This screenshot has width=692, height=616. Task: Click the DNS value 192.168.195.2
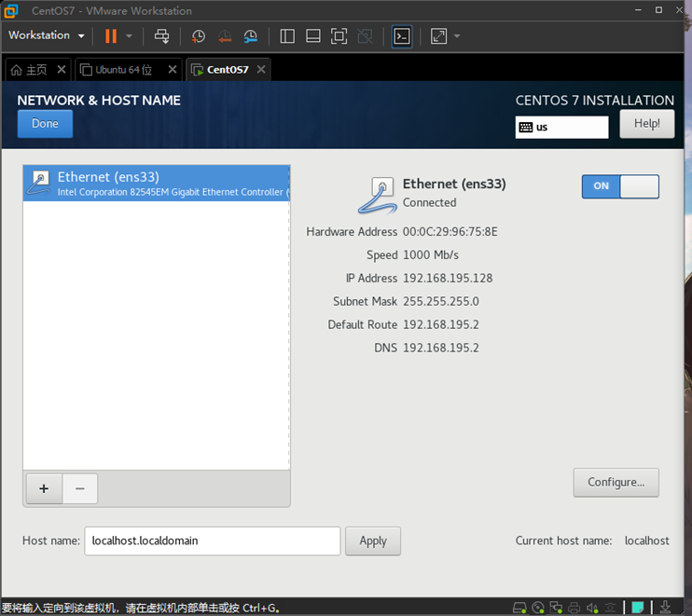(441, 348)
